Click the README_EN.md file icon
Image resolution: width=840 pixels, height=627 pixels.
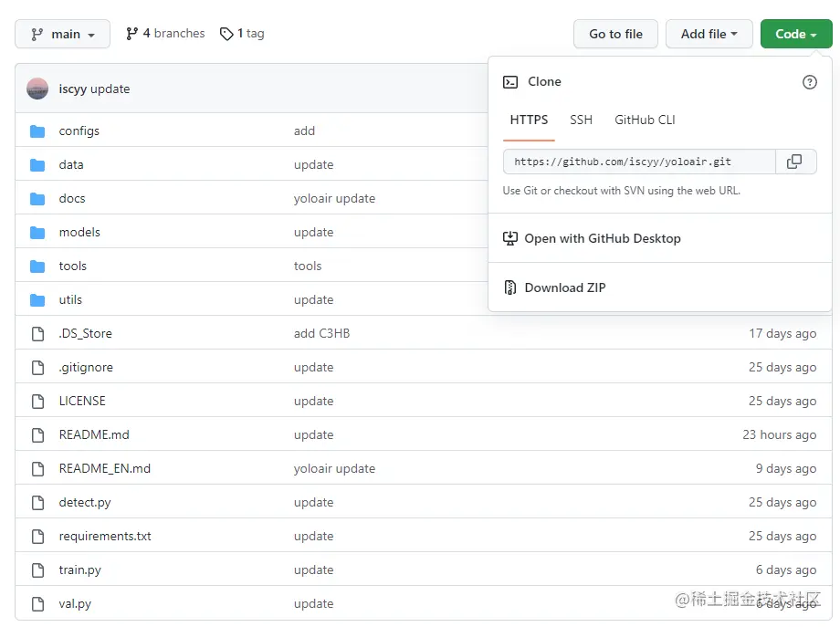coord(38,468)
